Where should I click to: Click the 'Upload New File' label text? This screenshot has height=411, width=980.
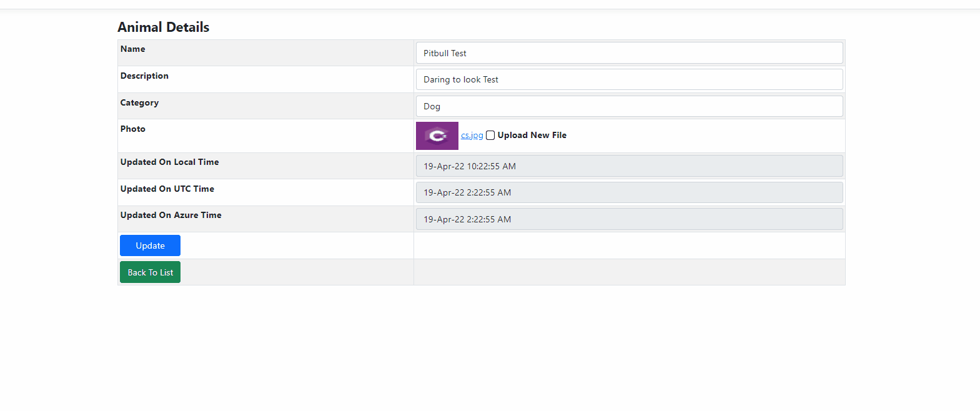coord(532,135)
